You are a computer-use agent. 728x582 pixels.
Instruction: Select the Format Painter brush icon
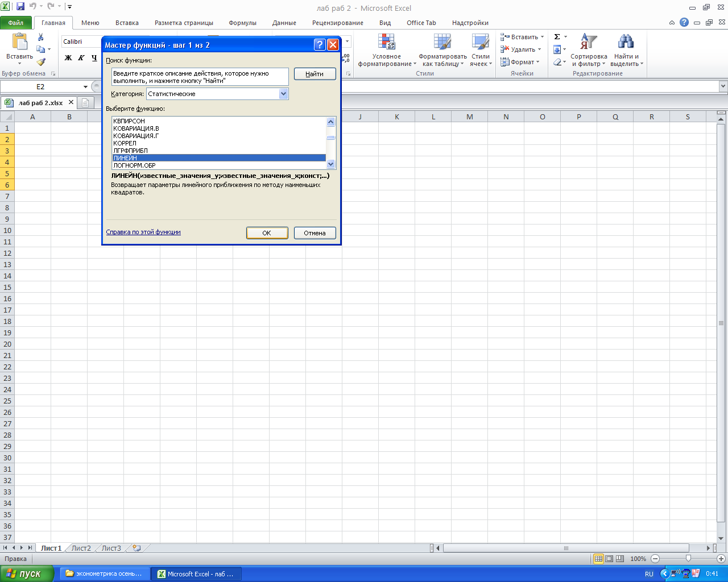point(41,62)
